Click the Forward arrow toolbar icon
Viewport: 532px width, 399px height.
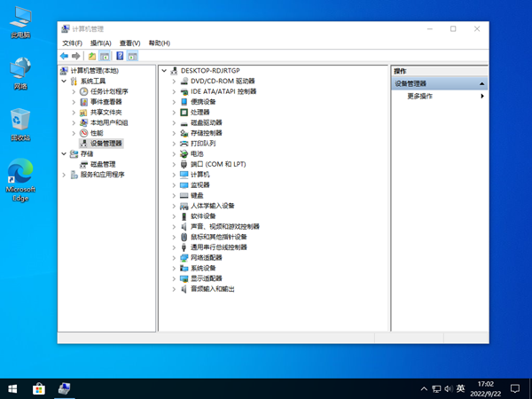(76, 56)
